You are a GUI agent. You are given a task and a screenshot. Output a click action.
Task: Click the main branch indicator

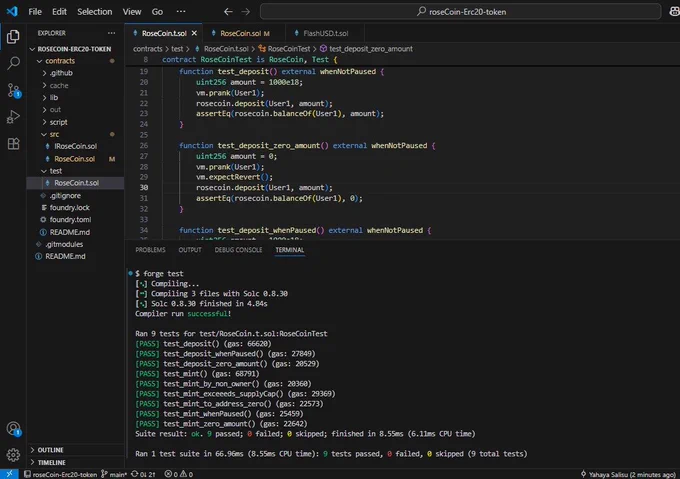tap(114, 474)
